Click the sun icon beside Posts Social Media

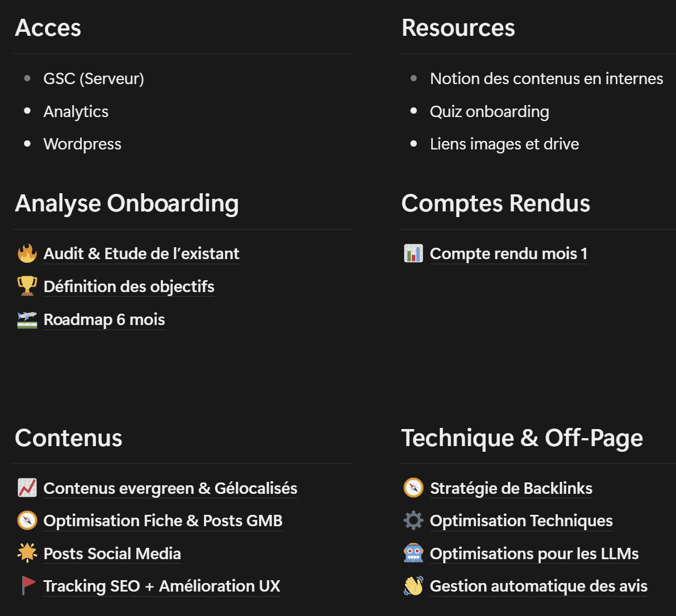point(27,553)
